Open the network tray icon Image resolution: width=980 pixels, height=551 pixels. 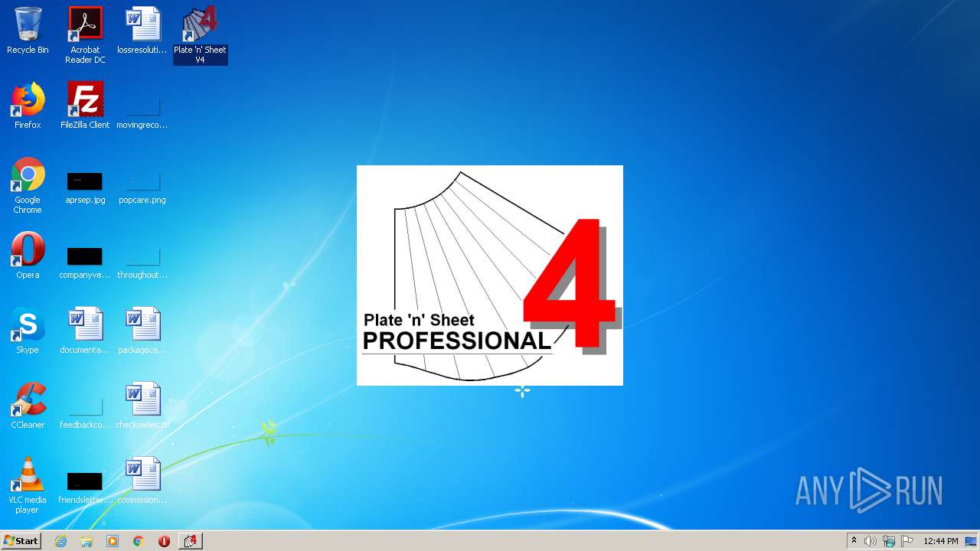(889, 541)
